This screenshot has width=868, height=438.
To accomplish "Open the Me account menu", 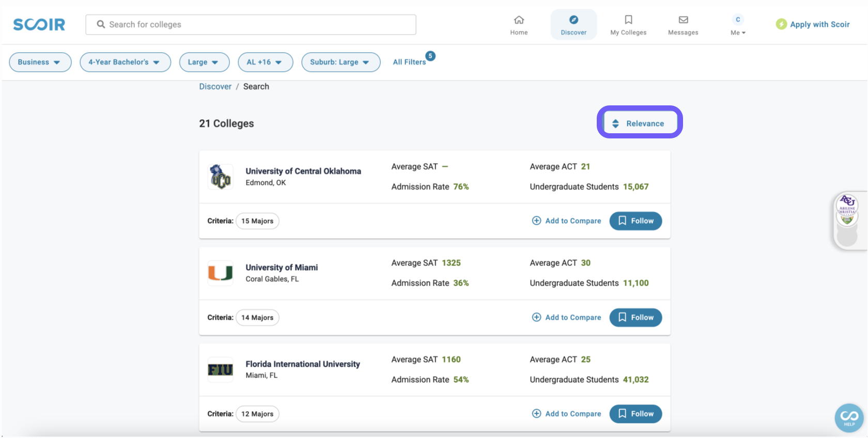I will pyautogui.click(x=738, y=33).
